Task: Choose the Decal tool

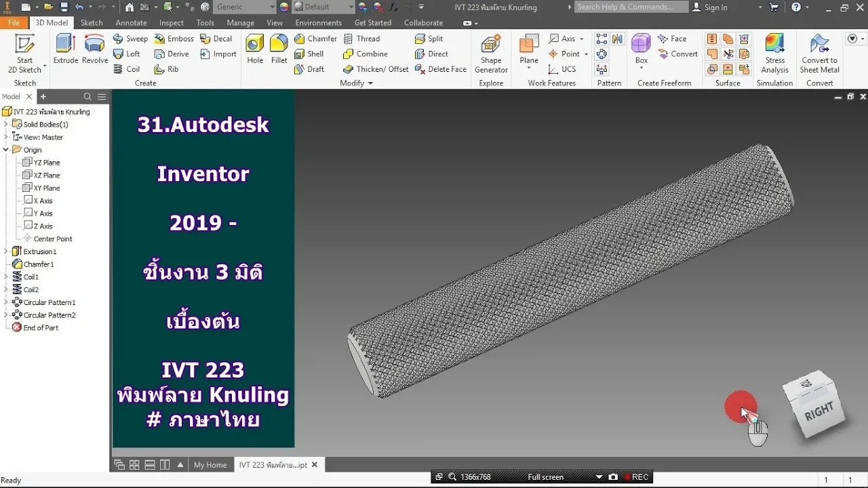Action: point(216,39)
